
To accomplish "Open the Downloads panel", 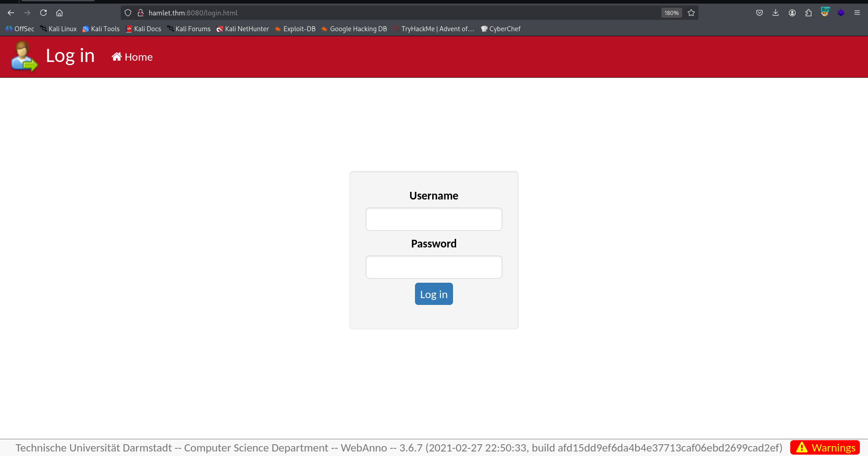I will tap(776, 13).
